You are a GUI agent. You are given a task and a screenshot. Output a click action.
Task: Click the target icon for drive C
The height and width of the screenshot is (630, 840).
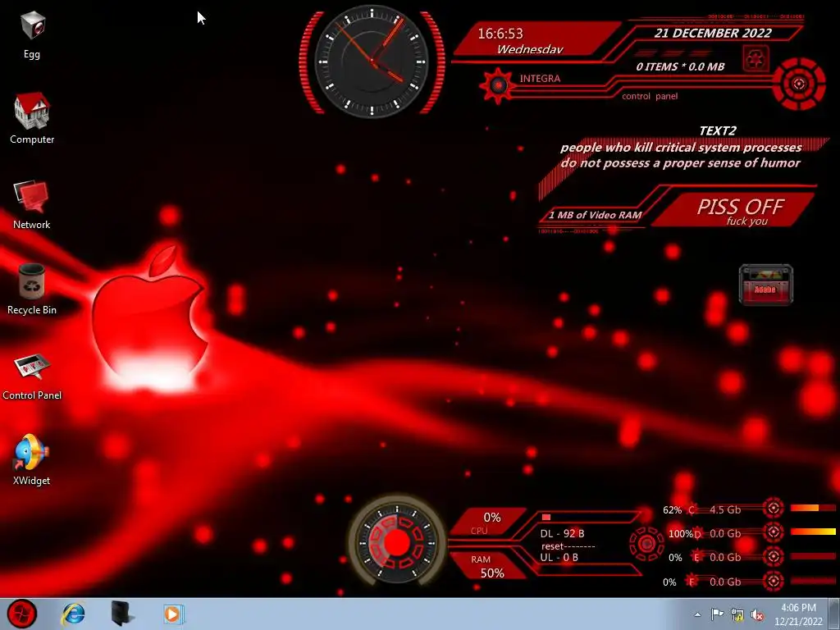point(773,508)
